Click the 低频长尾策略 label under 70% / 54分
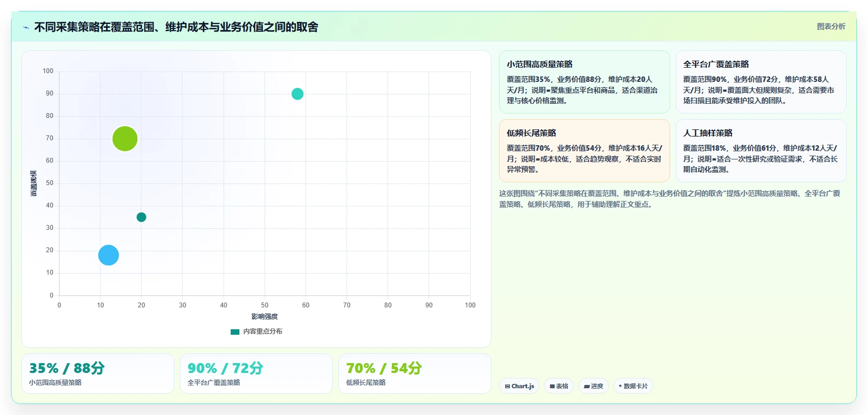The height and width of the screenshot is (415, 868). pyautogui.click(x=366, y=383)
